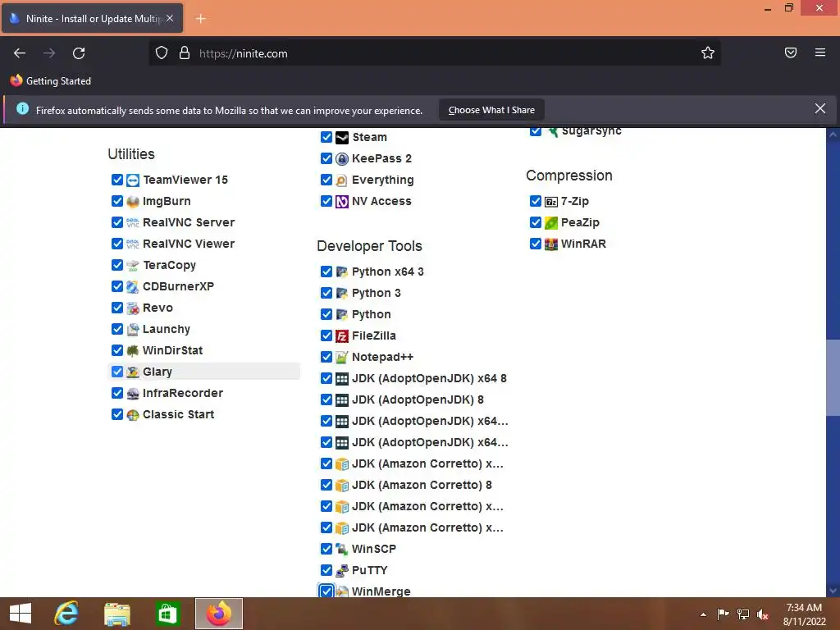This screenshot has height=630, width=840.
Task: Open the Firefox application menu
Action: [x=820, y=52]
